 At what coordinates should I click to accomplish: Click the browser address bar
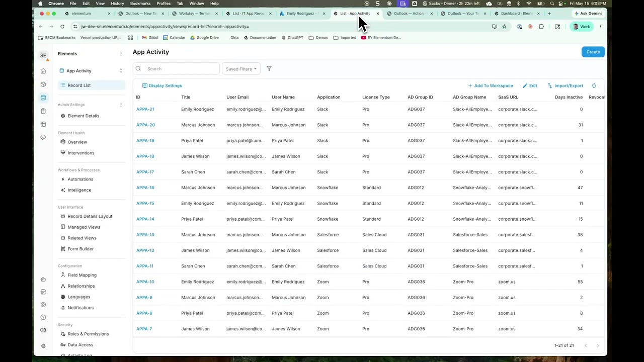pos(282,27)
